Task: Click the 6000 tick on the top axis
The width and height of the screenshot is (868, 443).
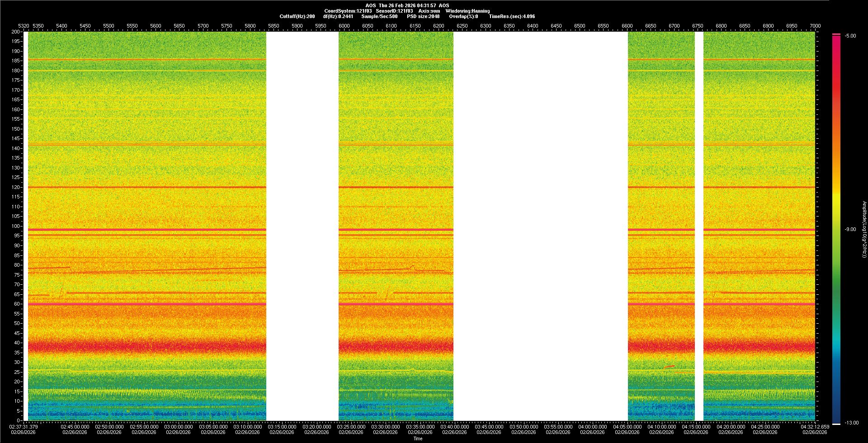Action: (344, 26)
